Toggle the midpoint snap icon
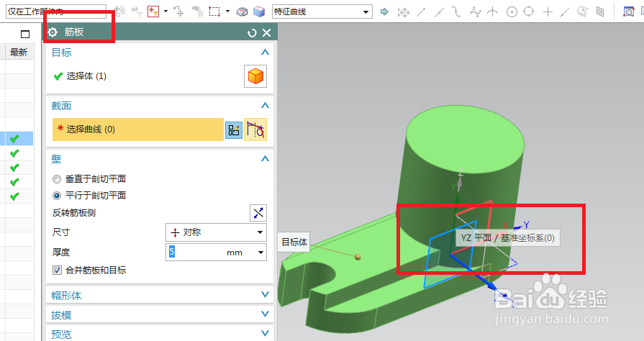The height and width of the screenshot is (341, 644). tap(439, 12)
